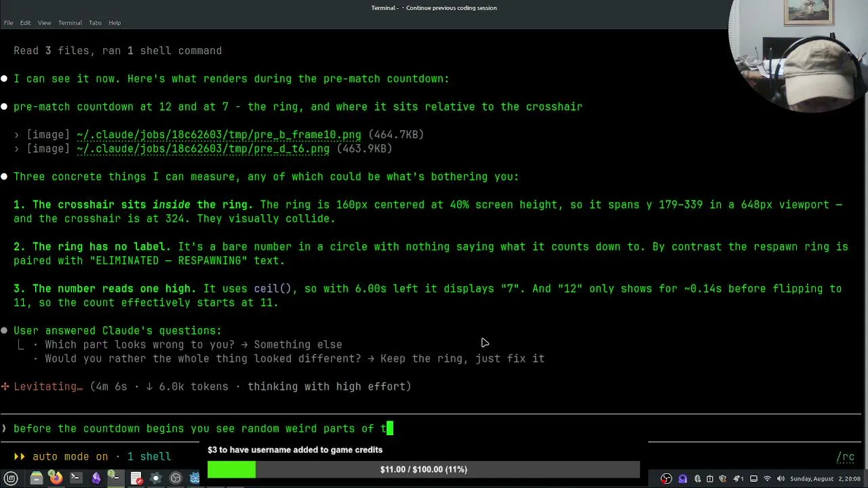
Task: Open the text editor taskbar icon
Action: (x=136, y=478)
